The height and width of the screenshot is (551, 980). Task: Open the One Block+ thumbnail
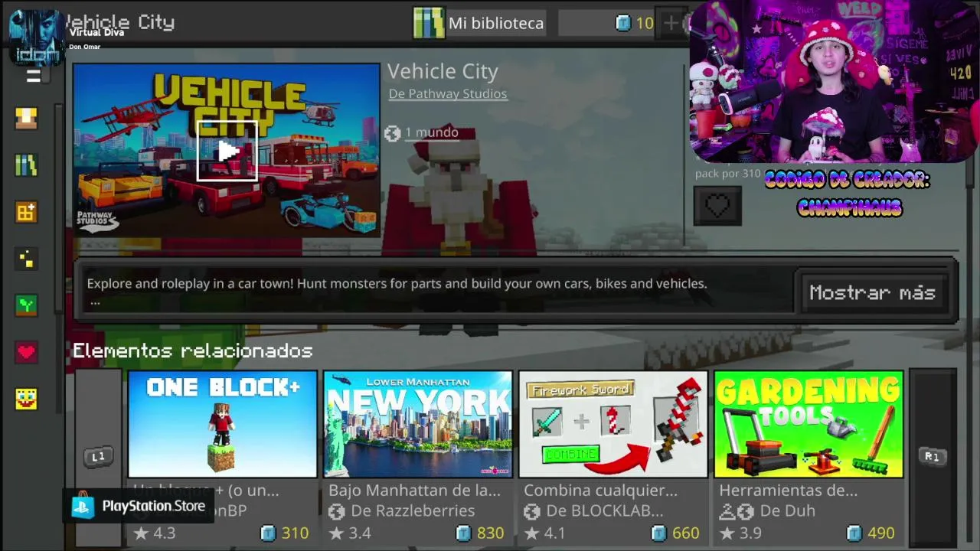[222, 424]
